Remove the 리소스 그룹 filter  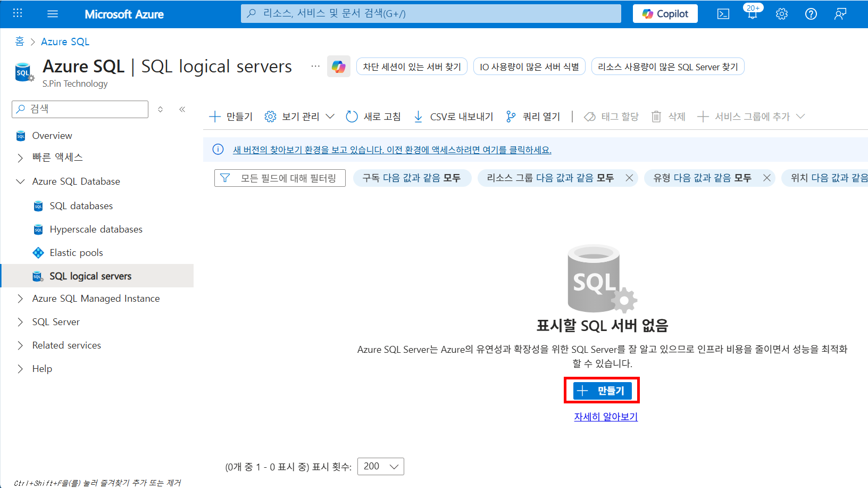point(629,178)
